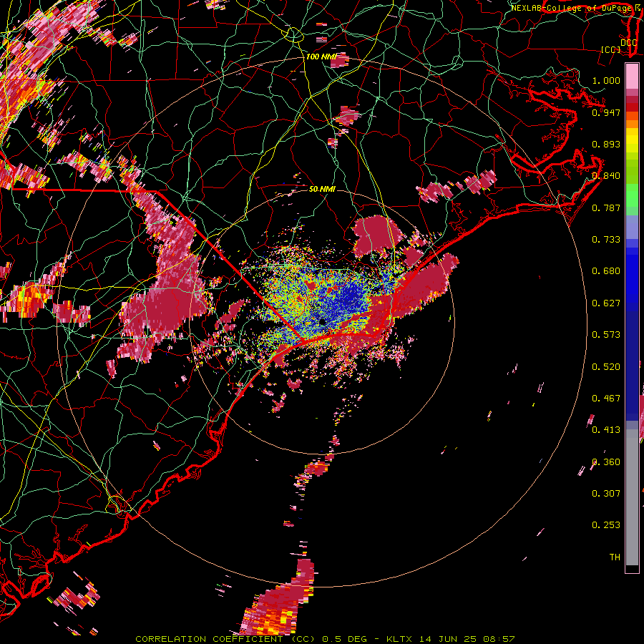Click the 50 NMI range ring label

pos(323,189)
